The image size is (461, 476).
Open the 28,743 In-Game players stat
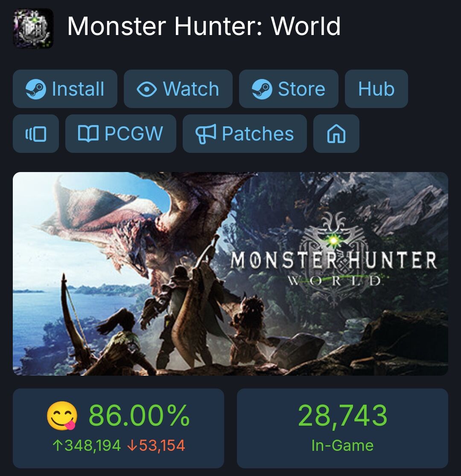click(342, 428)
